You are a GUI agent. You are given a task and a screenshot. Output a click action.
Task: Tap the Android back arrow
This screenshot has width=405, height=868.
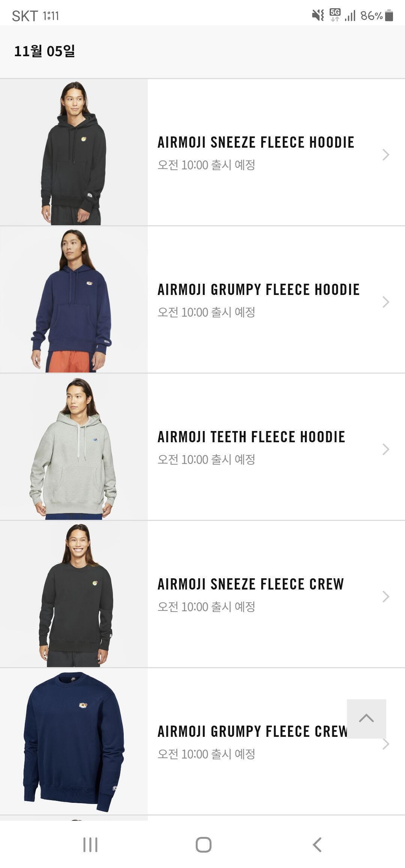click(317, 845)
